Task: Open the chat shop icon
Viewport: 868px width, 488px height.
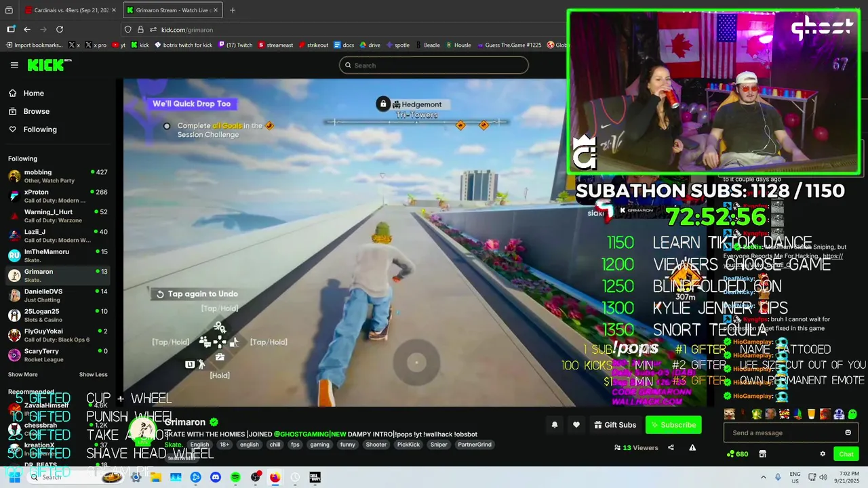Action: tap(762, 454)
